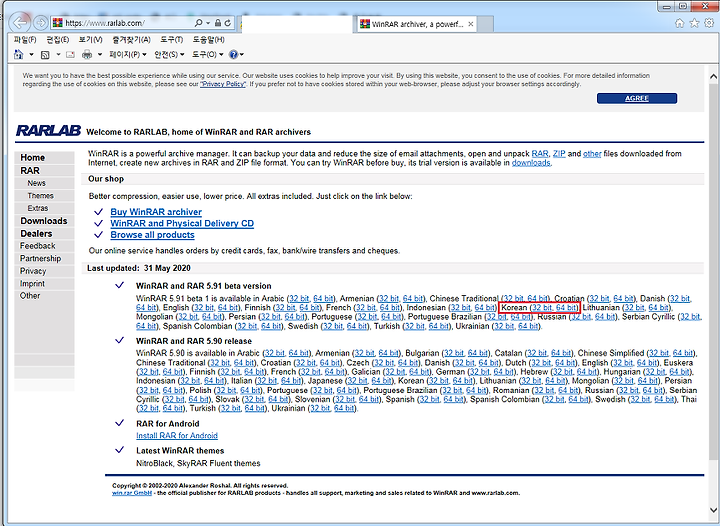Download Korean 64 bit WinRAR 5.91 beta
The image size is (720, 526).
coord(566,308)
